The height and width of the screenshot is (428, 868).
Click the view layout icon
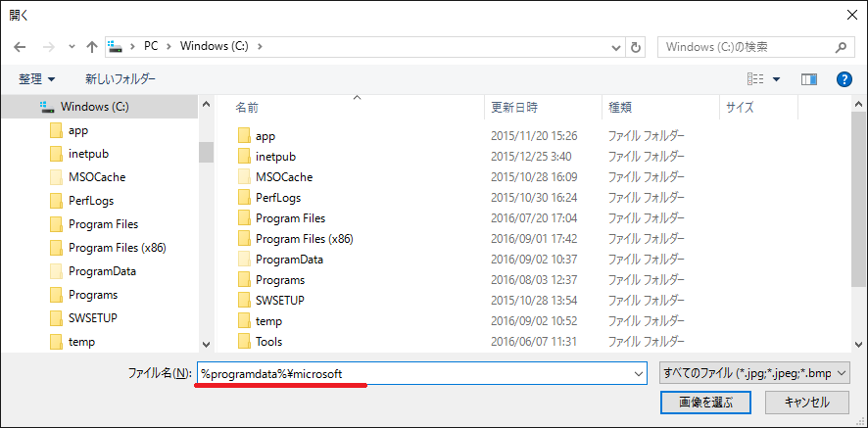click(x=755, y=78)
